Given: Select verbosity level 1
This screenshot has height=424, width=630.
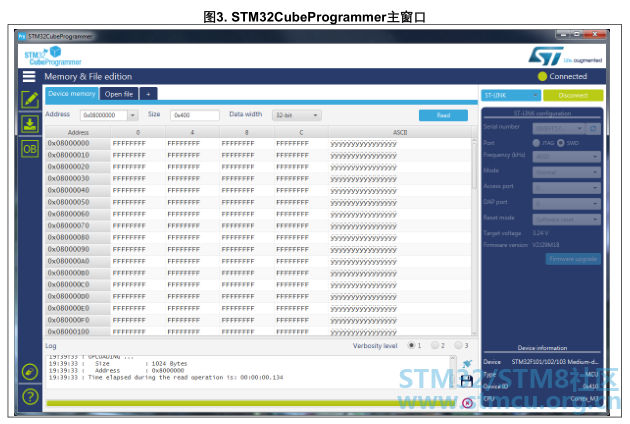Looking at the screenshot, I should [x=411, y=345].
